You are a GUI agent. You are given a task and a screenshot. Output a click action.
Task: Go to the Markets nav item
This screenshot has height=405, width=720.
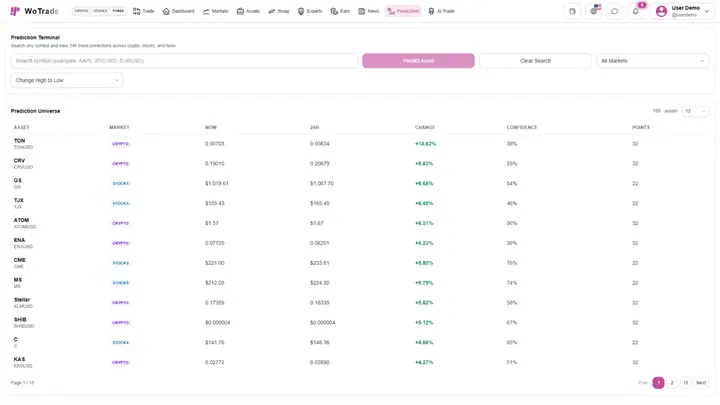pos(215,11)
